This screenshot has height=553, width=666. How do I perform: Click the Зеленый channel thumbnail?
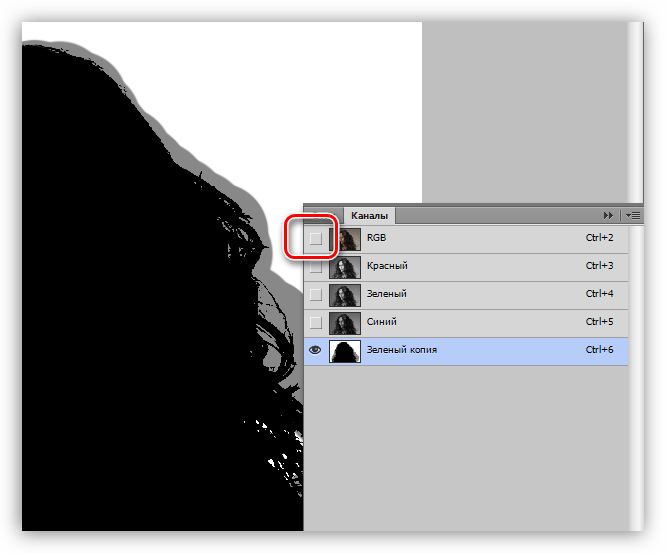pyautogui.click(x=346, y=295)
